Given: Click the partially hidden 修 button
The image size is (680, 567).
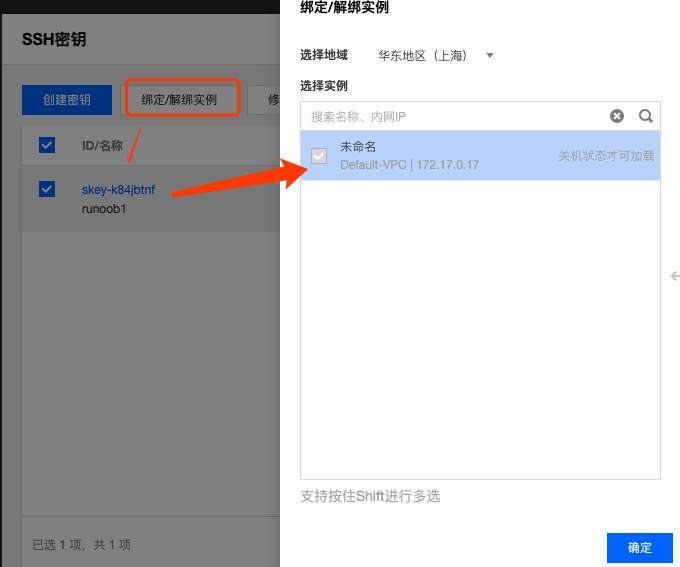Looking at the screenshot, I should click(264, 100).
